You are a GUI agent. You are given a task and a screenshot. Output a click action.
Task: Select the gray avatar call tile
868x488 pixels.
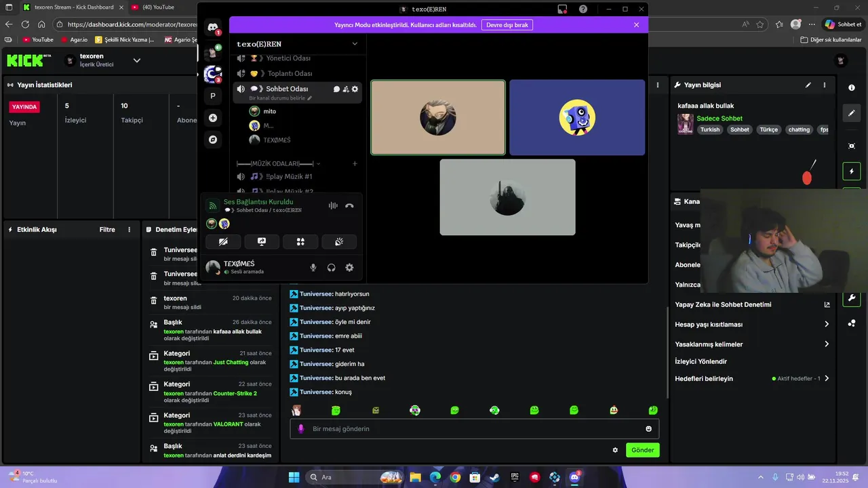(507, 197)
